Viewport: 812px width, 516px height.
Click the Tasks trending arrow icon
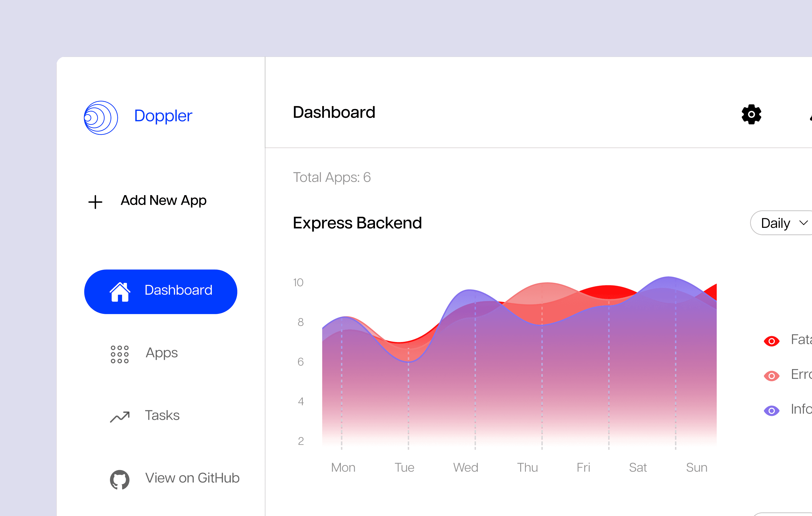(120, 417)
